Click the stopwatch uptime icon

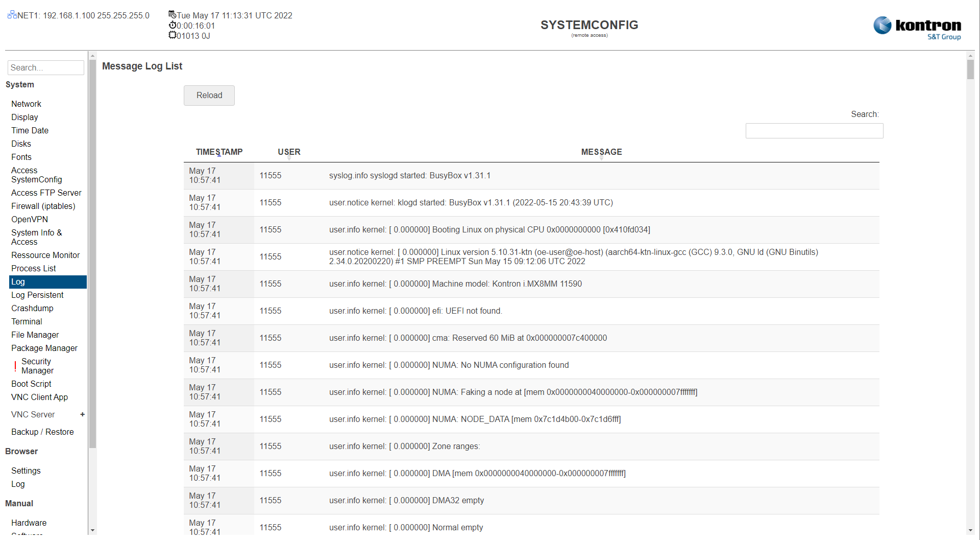point(172,25)
